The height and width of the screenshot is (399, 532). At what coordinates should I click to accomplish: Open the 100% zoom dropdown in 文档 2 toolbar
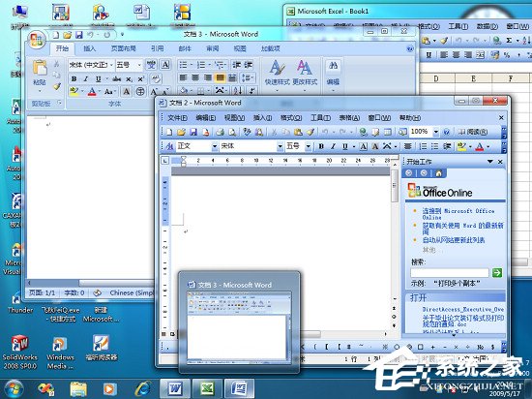(436, 132)
